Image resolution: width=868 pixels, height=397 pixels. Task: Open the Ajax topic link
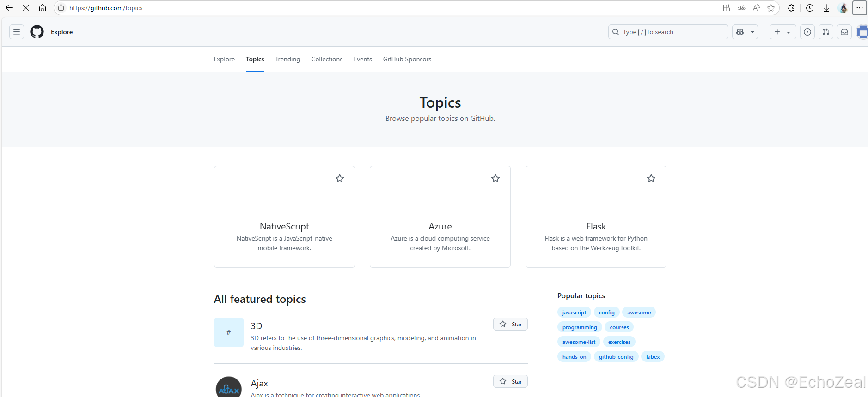pyautogui.click(x=259, y=383)
